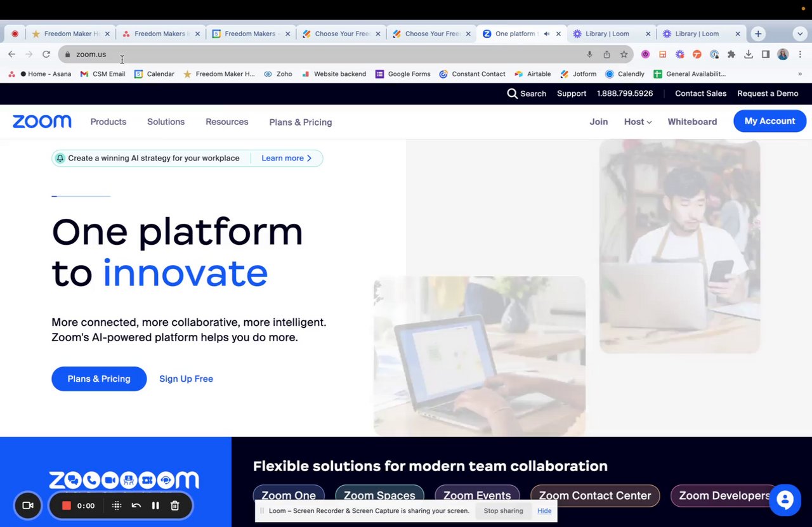
Task: Open the Airtable bookmark
Action: 532,74
